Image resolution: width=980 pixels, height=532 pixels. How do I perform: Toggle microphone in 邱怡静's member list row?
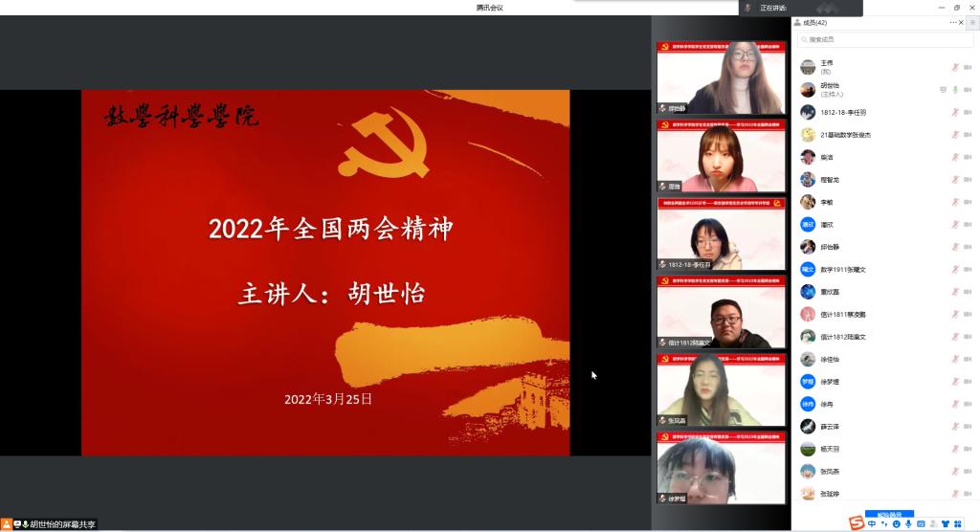[955, 247]
